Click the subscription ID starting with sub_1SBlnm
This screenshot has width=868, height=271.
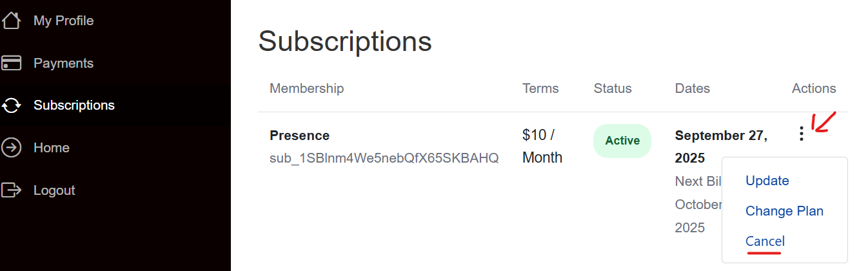point(384,158)
